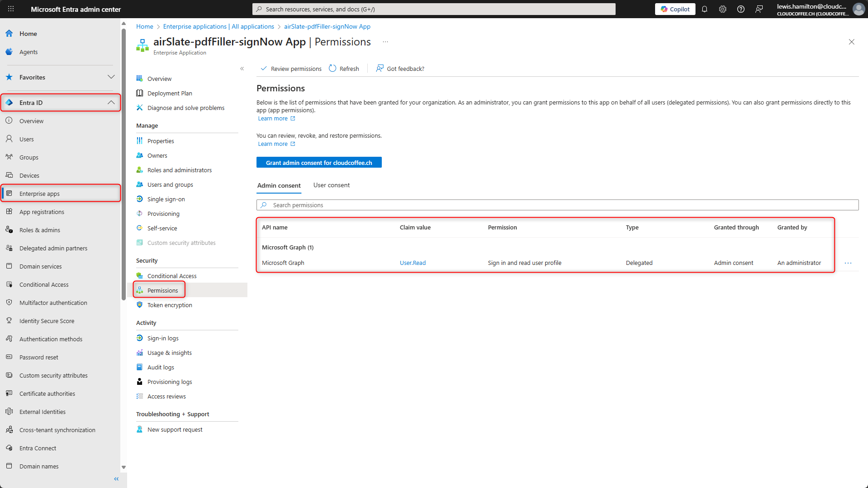Viewport: 868px width, 488px height.
Task: Click the search resources box
Action: [434, 9]
